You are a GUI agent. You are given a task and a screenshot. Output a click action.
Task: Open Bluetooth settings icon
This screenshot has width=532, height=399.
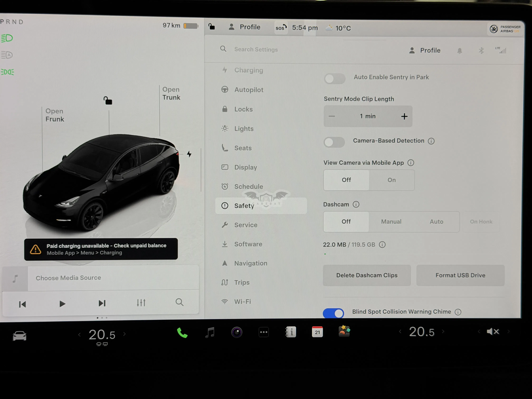481,51
